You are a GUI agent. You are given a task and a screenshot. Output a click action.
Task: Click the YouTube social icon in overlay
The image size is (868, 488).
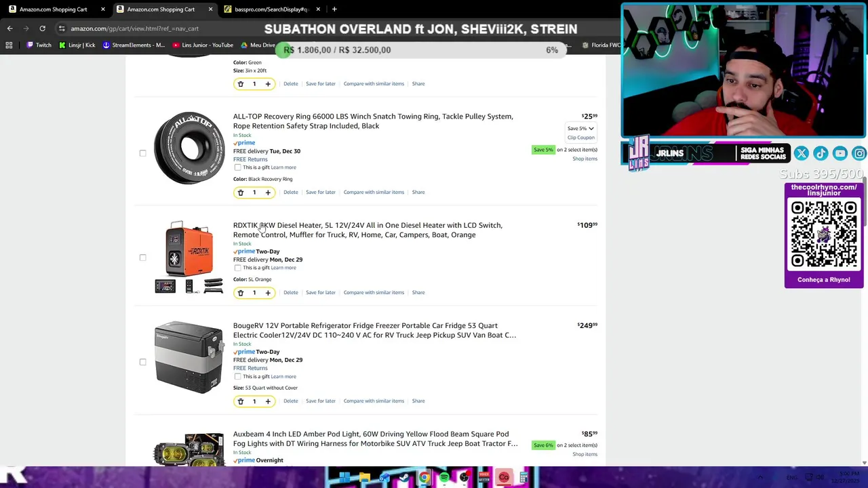(840, 154)
